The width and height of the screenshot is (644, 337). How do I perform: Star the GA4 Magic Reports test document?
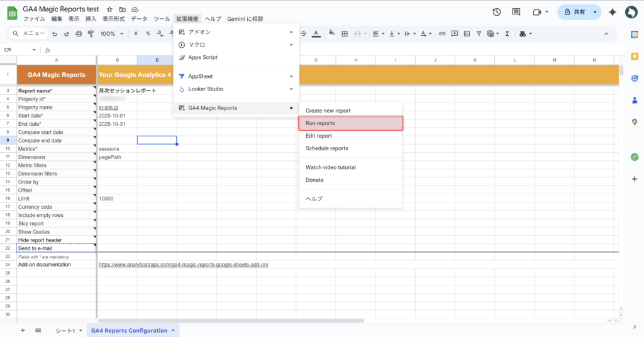109,9
